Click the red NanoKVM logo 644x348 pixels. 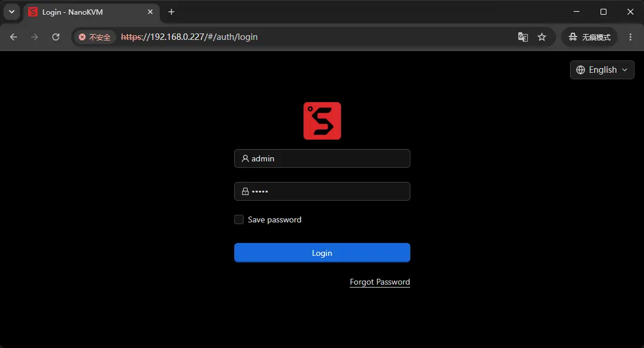[322, 121]
